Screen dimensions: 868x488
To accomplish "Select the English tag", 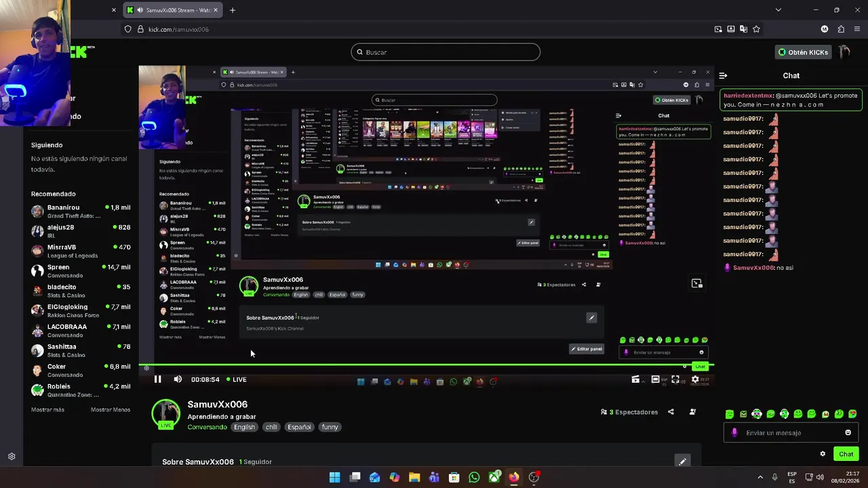I will 244,427.
